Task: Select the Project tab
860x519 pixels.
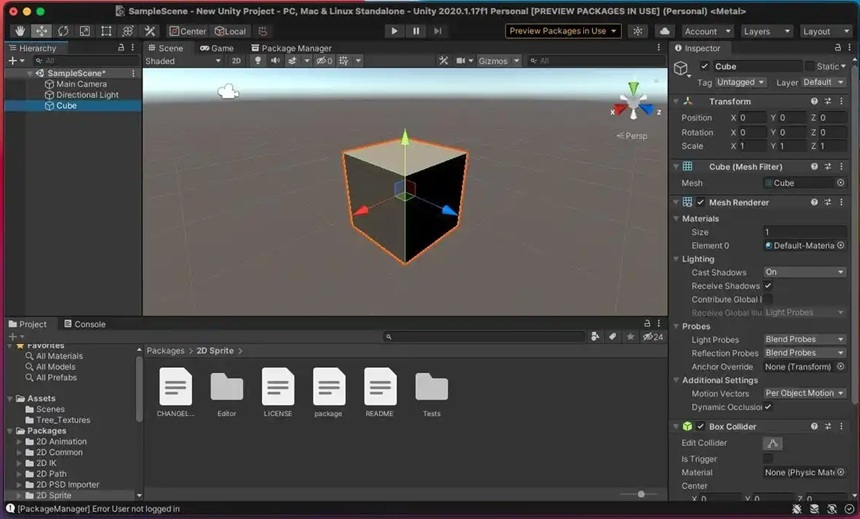Action: point(27,324)
